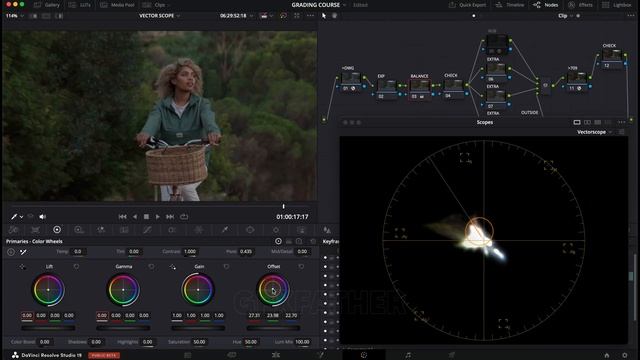Click the Gamma color wheel

coord(123,290)
